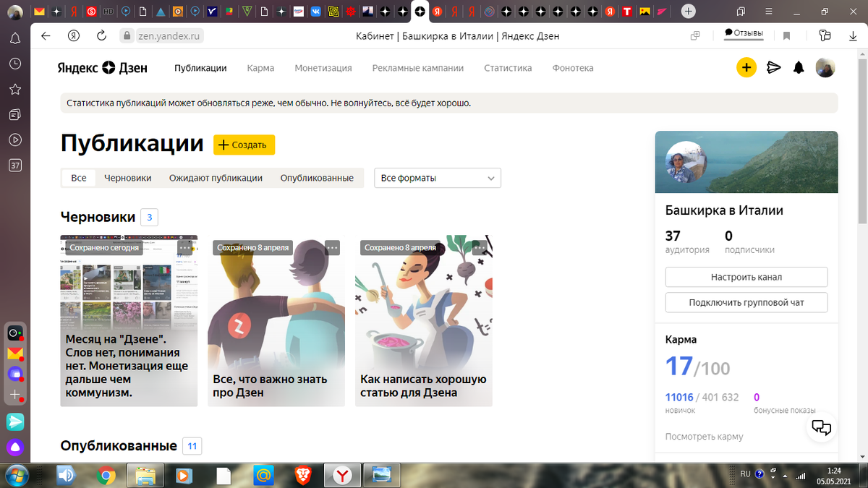Open the Карма menu item
This screenshot has width=868, height=488.
[260, 68]
